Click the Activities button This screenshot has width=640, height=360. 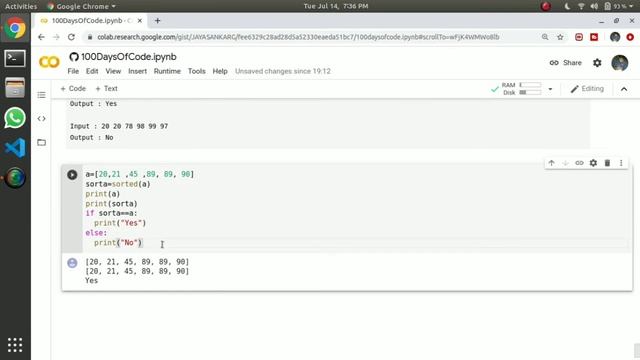tap(20, 6)
